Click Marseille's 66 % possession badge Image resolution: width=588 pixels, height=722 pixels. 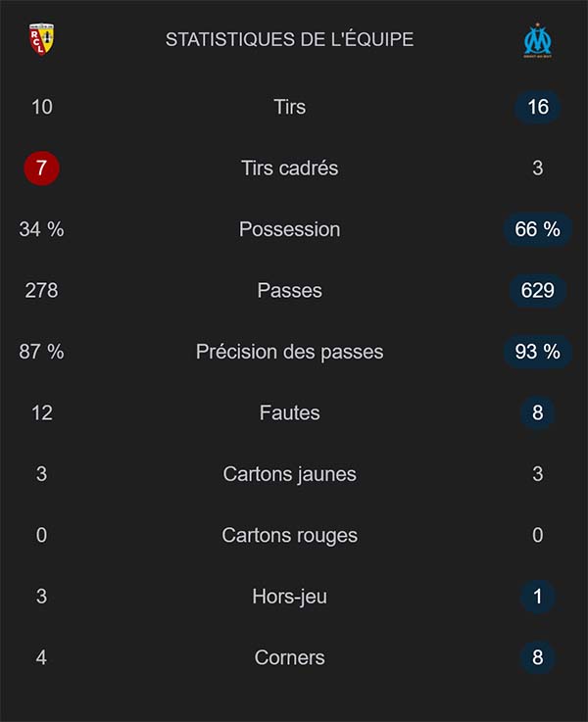(537, 229)
